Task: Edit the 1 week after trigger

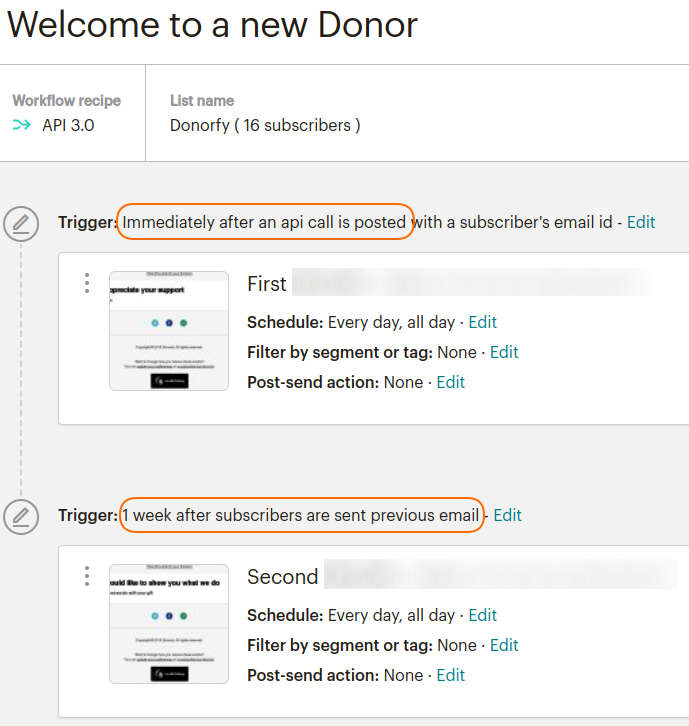Action: [x=507, y=515]
